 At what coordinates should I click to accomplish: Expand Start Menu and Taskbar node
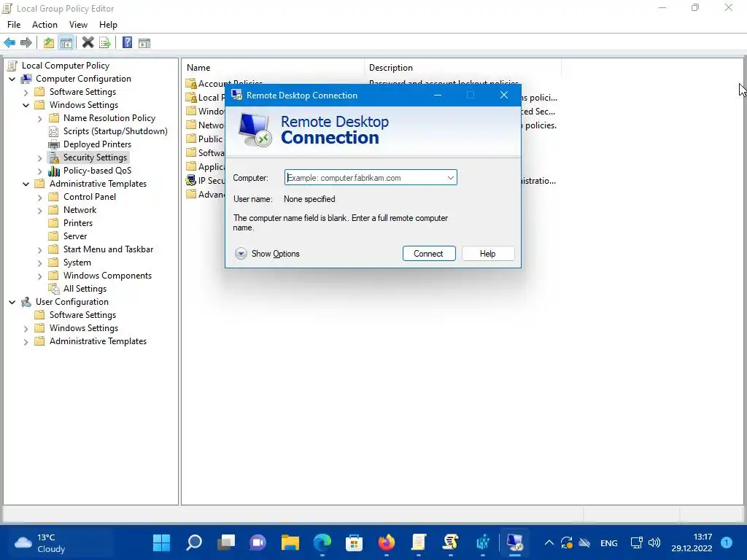pos(40,249)
